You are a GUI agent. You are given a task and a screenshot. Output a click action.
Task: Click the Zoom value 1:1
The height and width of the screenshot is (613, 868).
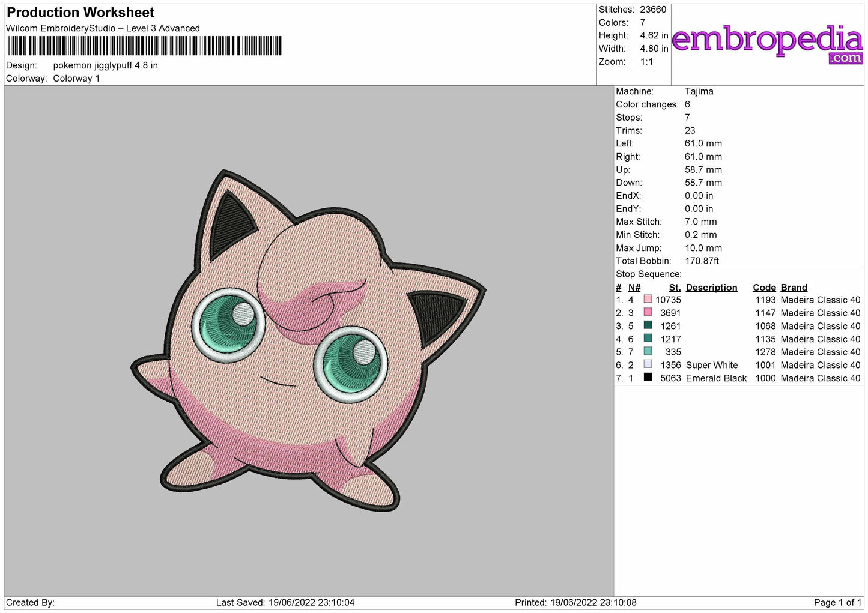pyautogui.click(x=646, y=62)
